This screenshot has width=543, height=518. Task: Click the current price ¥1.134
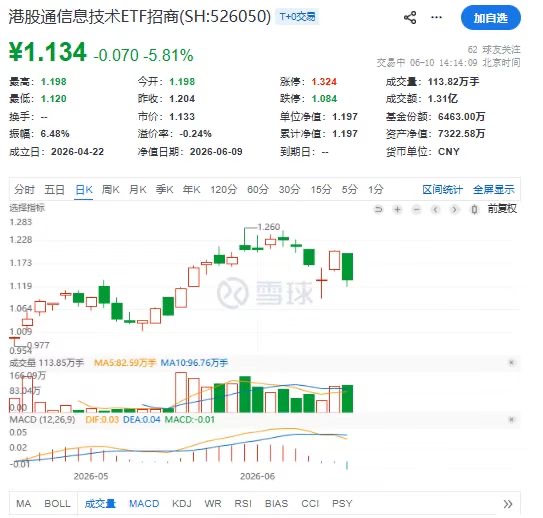point(47,52)
